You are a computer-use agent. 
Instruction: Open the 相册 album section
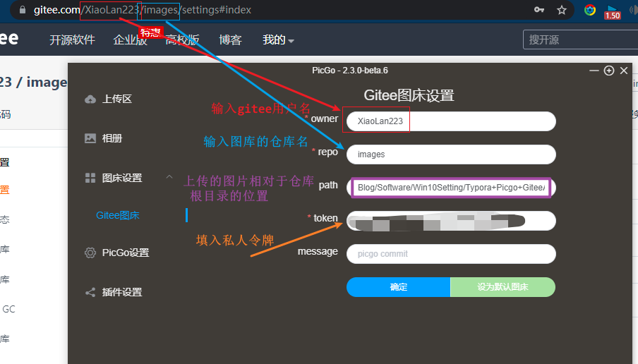[112, 138]
